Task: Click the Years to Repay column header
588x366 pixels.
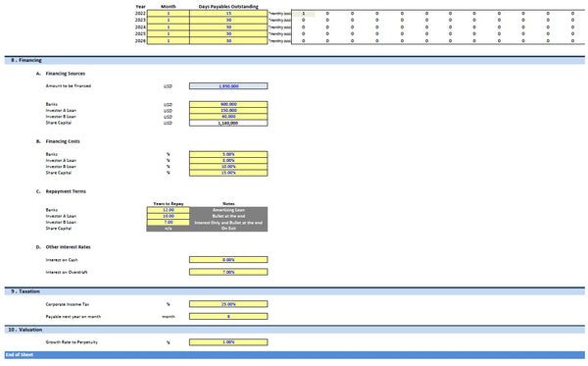Action: tap(169, 204)
